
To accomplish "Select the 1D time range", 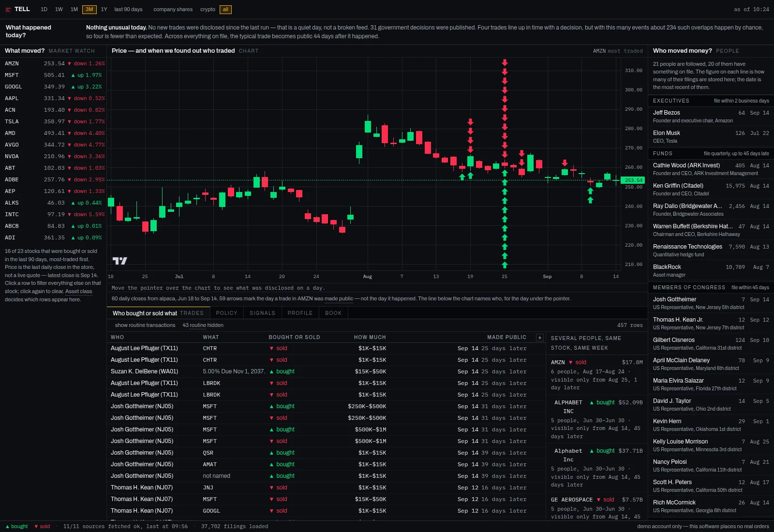I will click(44, 9).
